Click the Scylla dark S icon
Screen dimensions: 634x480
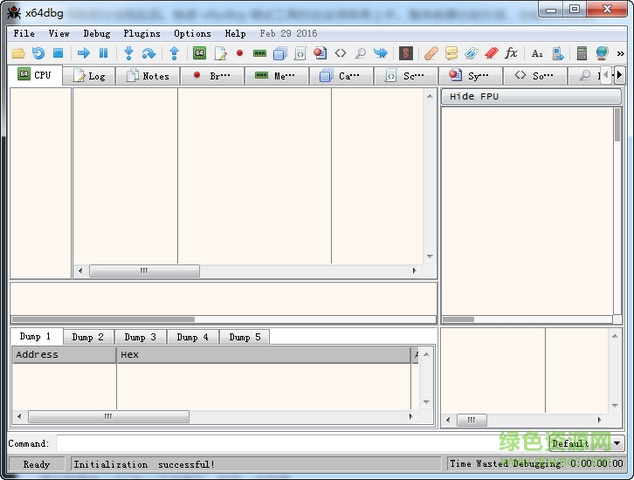coord(406,53)
